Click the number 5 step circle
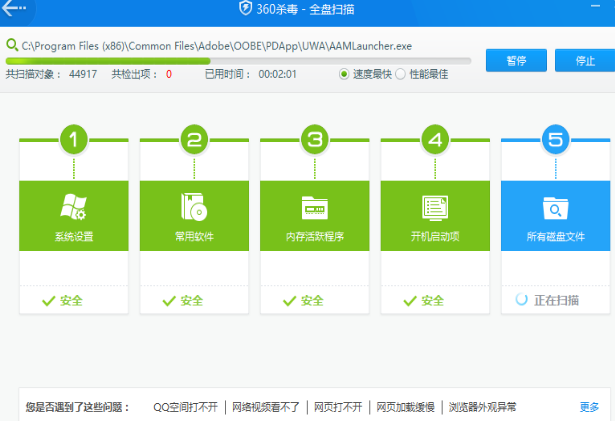 [555, 139]
